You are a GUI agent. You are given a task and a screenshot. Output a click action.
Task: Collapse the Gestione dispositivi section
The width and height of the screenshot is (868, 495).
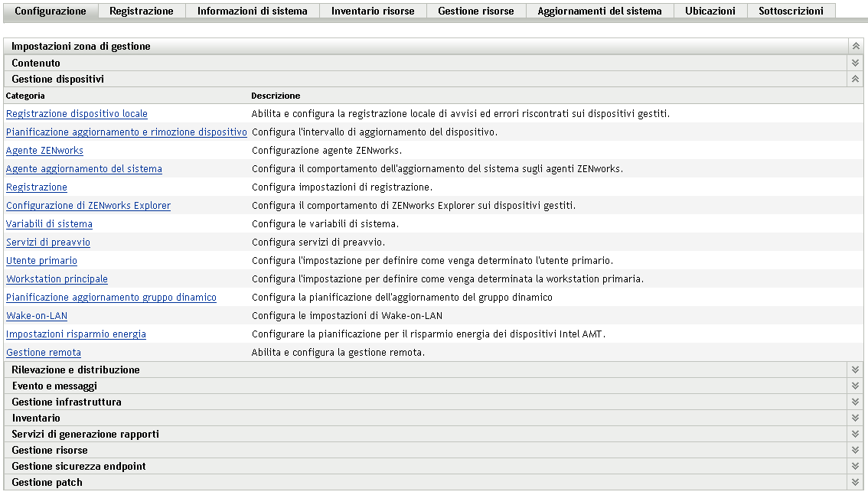click(854, 79)
